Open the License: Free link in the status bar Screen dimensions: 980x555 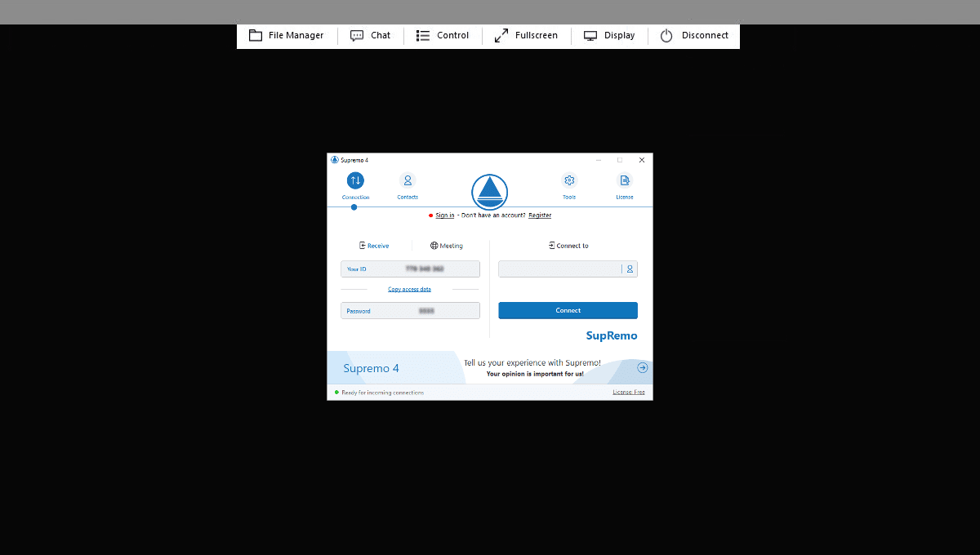pos(628,392)
